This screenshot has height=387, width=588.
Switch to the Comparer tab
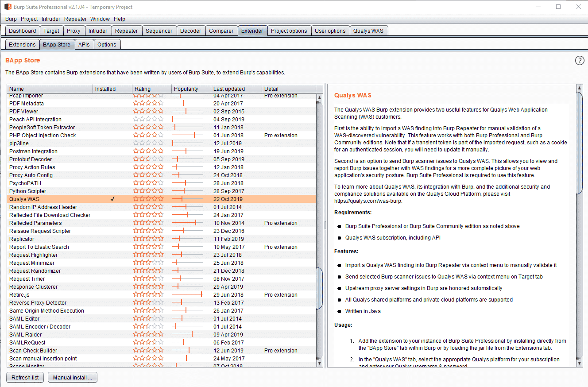click(221, 31)
